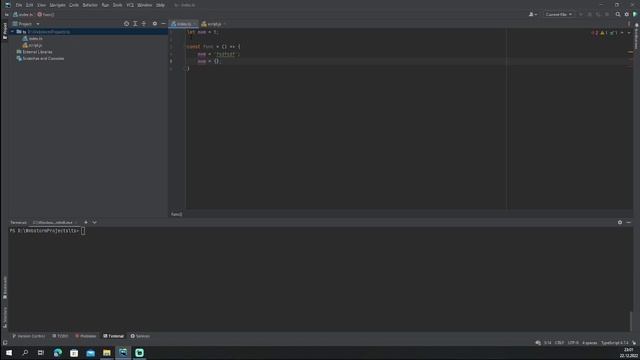Screen dimensions: 640x360
Task: Open Microsoft Edge from taskbar
Action: (x=58, y=353)
